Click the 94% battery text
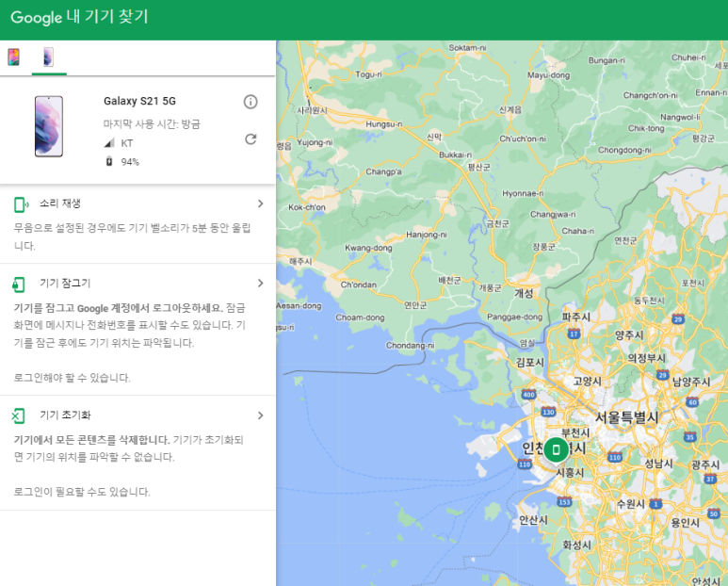 point(130,162)
